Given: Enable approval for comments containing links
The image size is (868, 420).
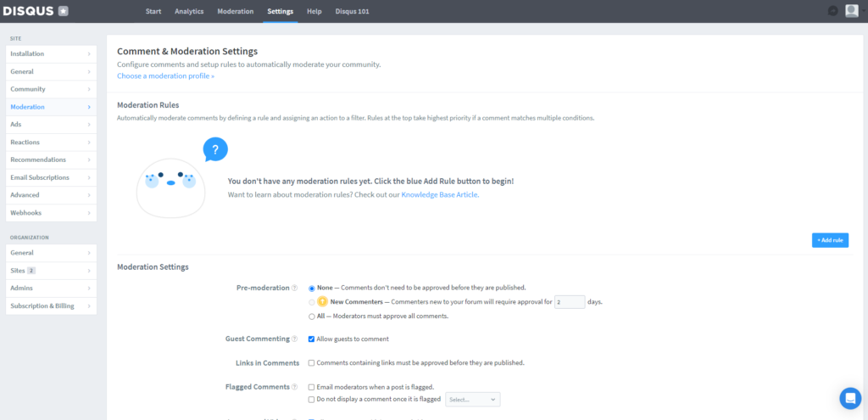Looking at the screenshot, I should point(312,362).
